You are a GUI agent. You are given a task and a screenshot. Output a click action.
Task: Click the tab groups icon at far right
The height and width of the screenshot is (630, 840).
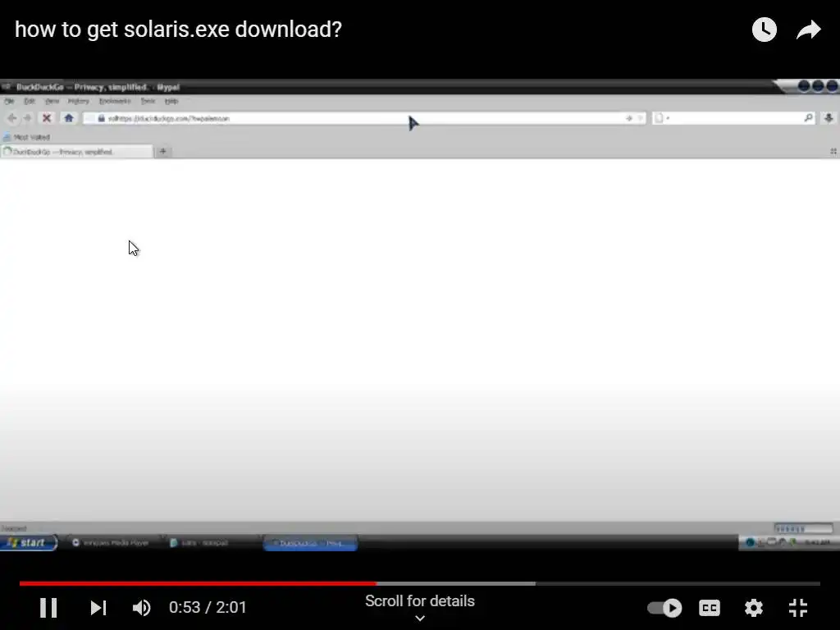point(833,152)
